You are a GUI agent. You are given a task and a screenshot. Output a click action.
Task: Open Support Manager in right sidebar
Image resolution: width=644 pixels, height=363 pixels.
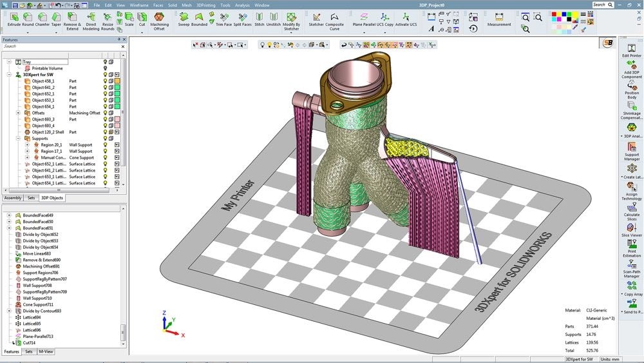pyautogui.click(x=632, y=148)
